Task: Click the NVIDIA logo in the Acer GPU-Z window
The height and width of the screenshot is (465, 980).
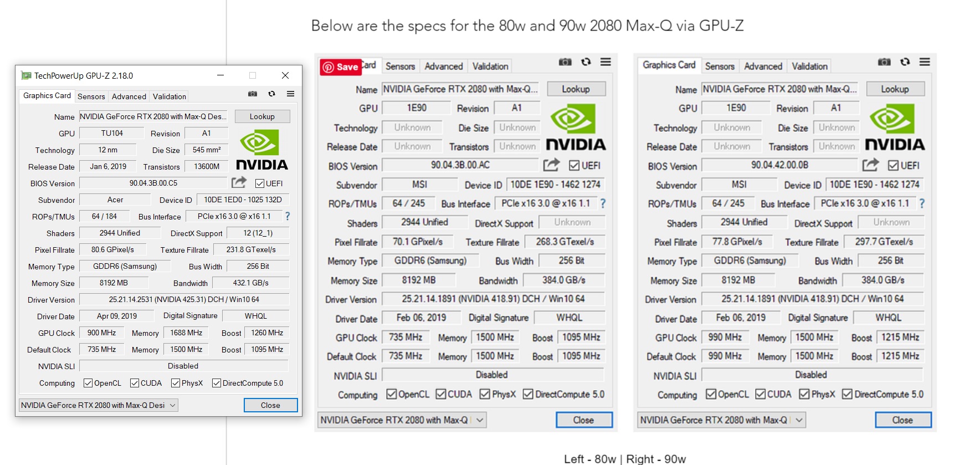Action: coord(262,150)
